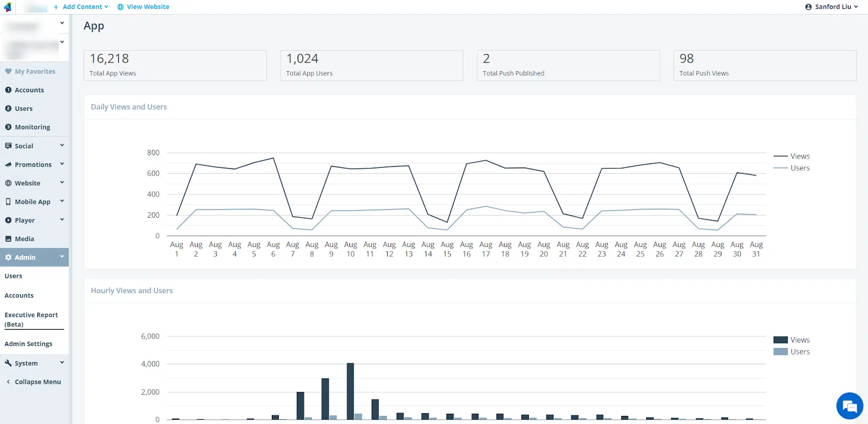Click the Media image icon
This screenshot has height=424, width=868.
pos(8,239)
